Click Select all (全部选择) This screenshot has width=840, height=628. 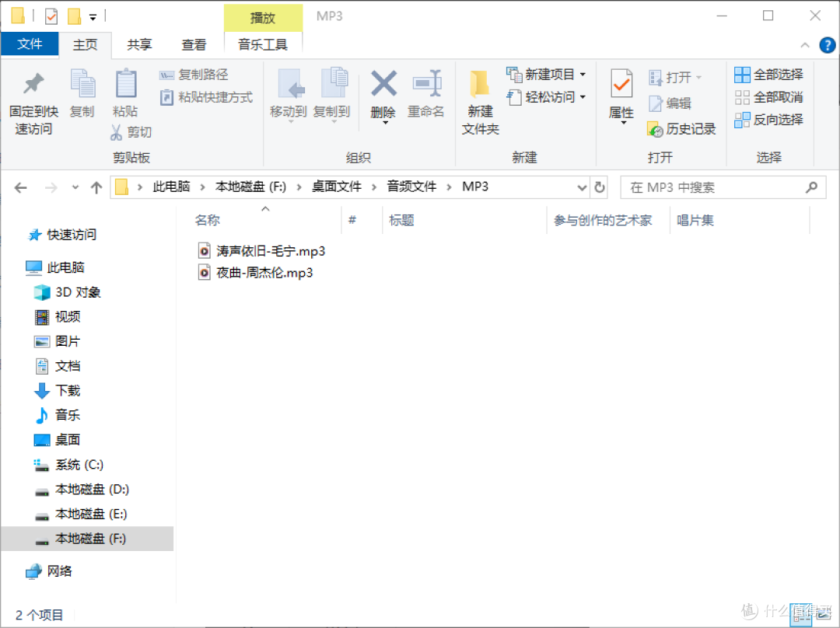coord(768,75)
